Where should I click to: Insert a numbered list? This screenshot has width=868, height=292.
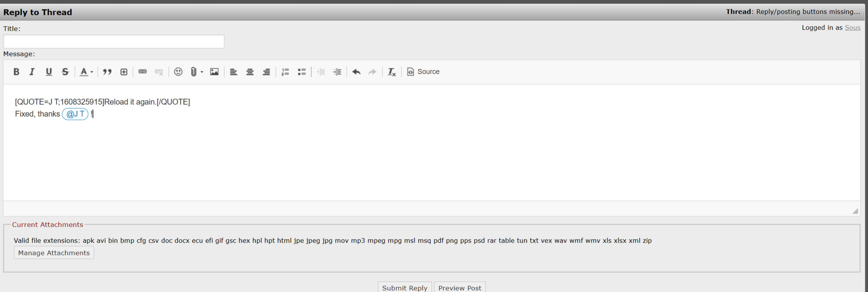point(285,72)
